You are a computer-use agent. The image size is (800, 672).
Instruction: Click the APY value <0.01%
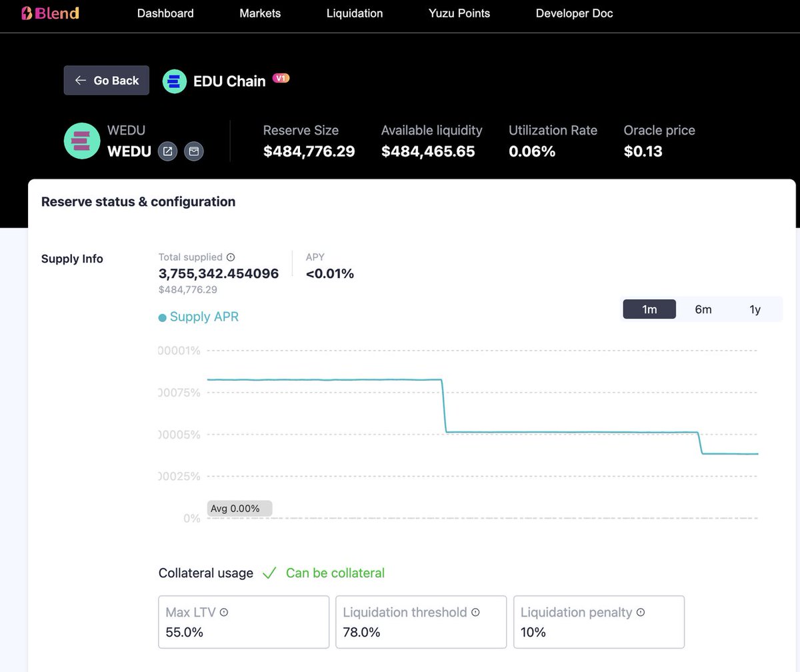click(330, 273)
